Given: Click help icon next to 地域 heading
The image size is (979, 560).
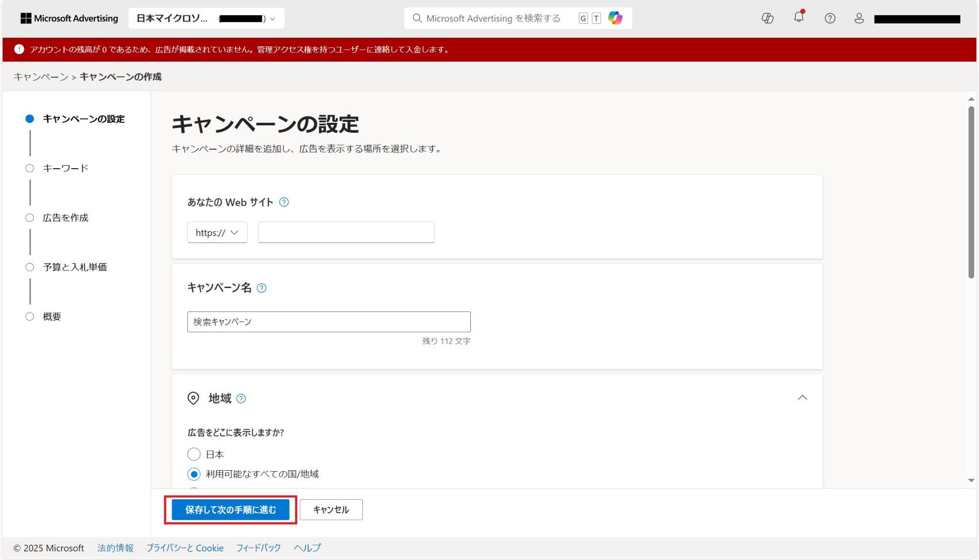Looking at the screenshot, I should click(241, 398).
